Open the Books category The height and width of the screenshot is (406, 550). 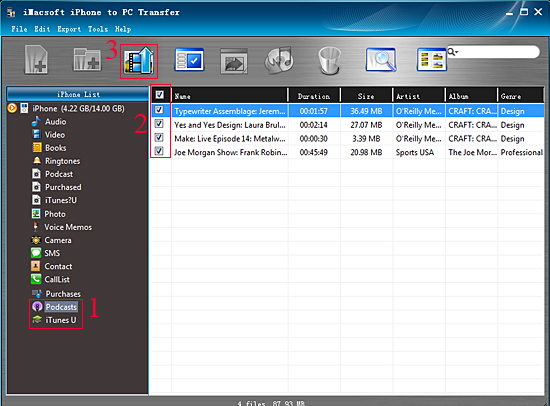pos(55,148)
